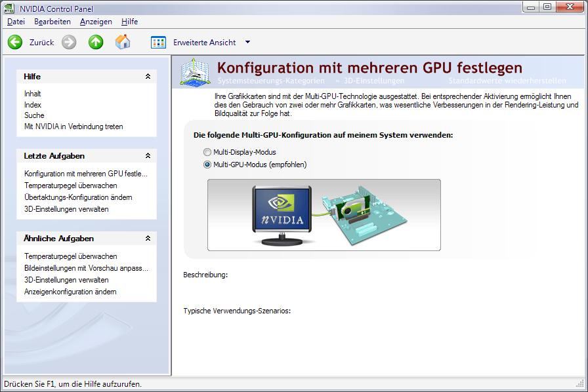Click the Letzte Aufgaben header title

tap(54, 156)
